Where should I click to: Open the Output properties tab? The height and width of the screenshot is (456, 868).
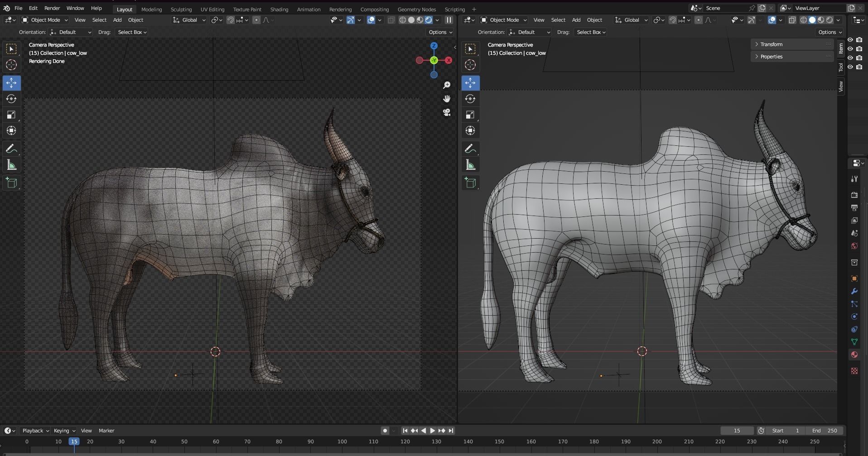coord(854,207)
